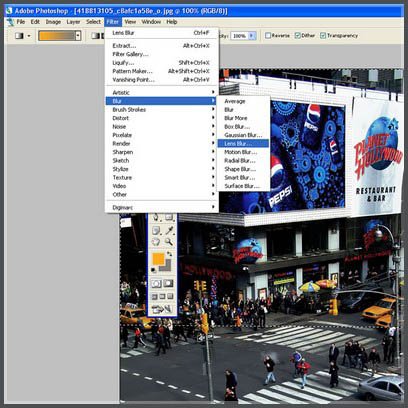Choose Vanishing Point entry
Screen dimensions: 408x408
click(x=162, y=80)
